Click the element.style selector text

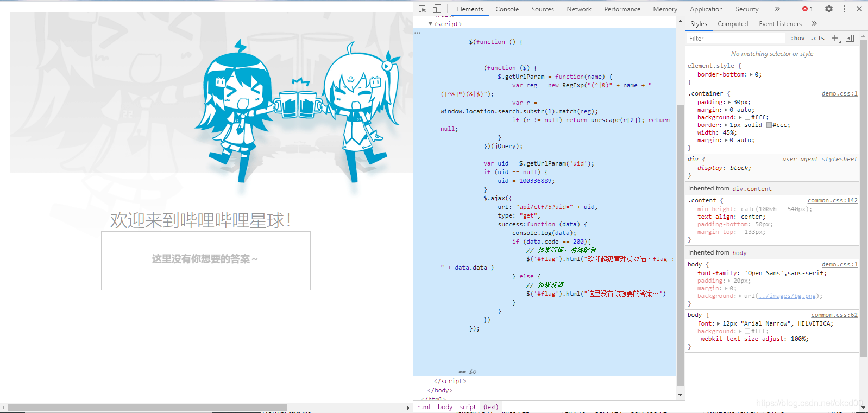[x=710, y=66]
